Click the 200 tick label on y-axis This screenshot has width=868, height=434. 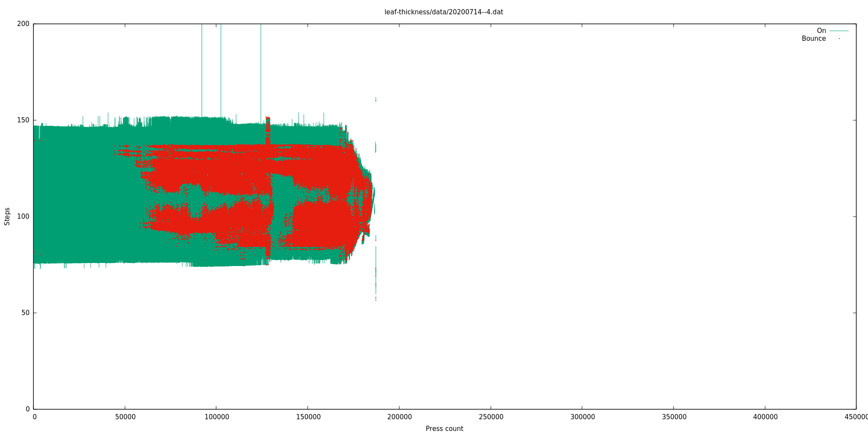pyautogui.click(x=23, y=24)
